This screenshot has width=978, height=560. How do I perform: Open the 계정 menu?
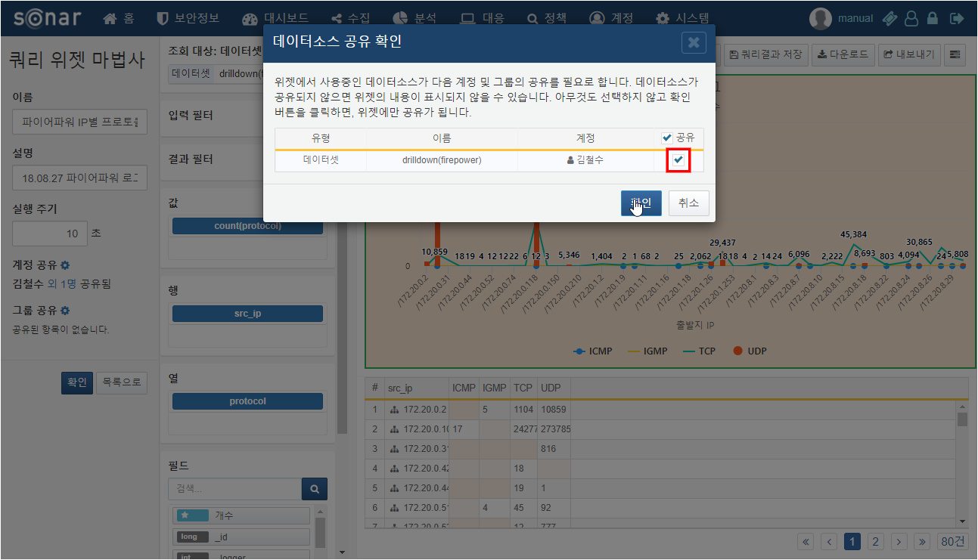coord(611,18)
